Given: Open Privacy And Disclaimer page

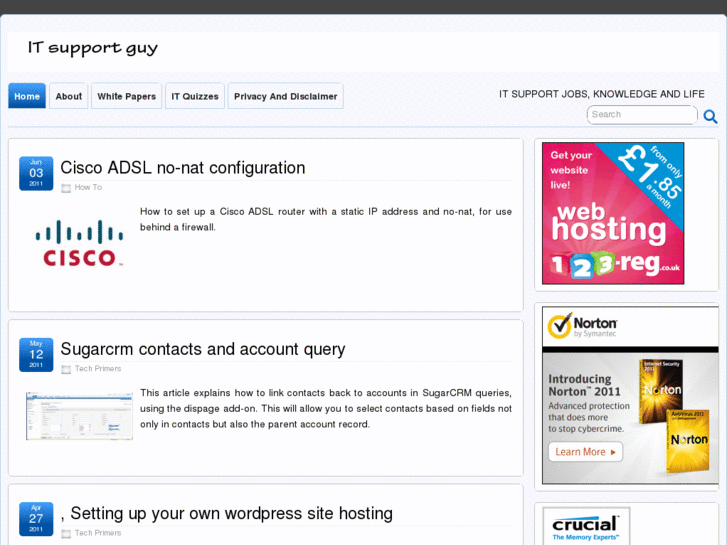Looking at the screenshot, I should click(x=286, y=96).
